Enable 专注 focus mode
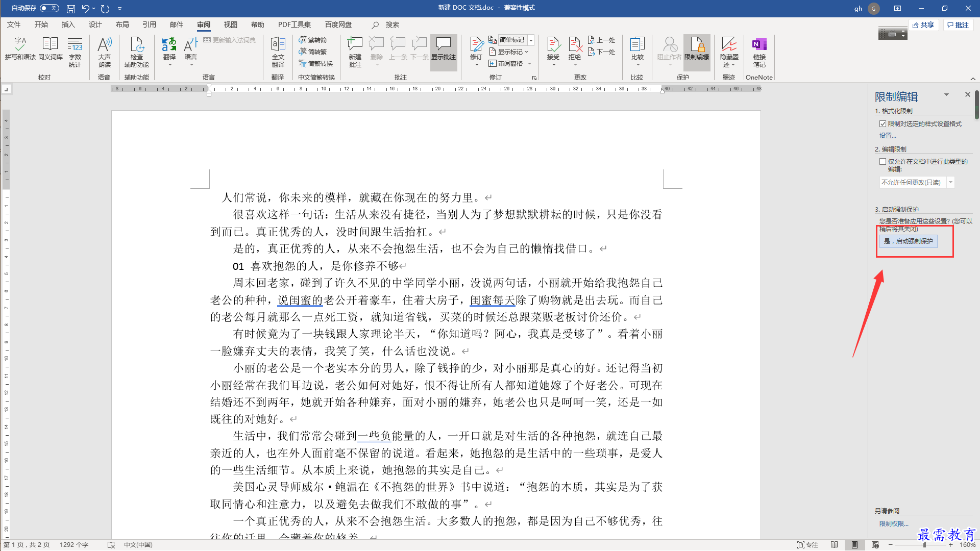 click(x=808, y=545)
